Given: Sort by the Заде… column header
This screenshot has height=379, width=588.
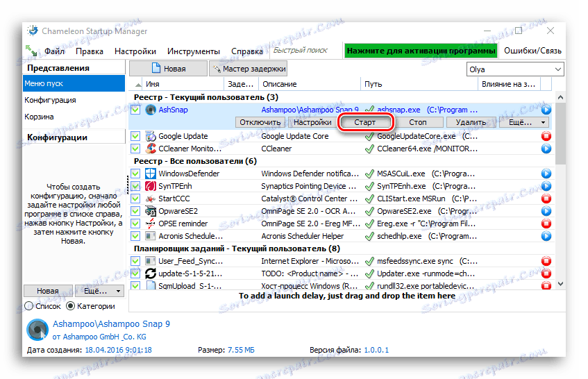Looking at the screenshot, I should pos(241,84).
